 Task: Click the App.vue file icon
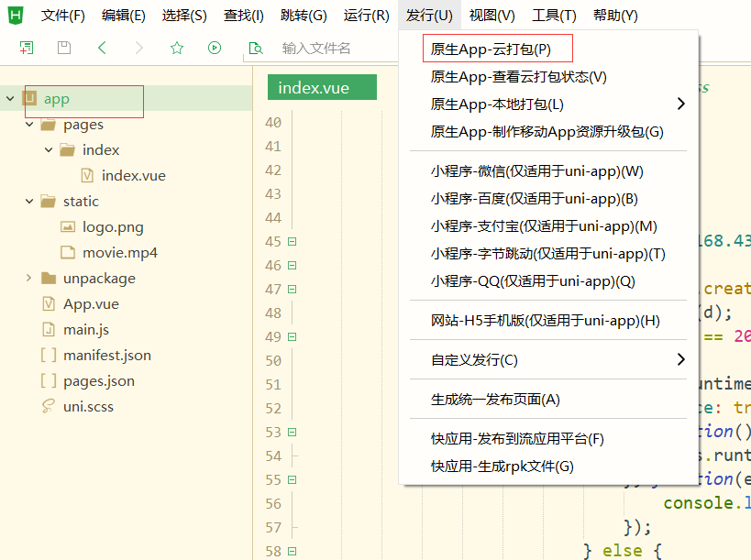(49, 304)
